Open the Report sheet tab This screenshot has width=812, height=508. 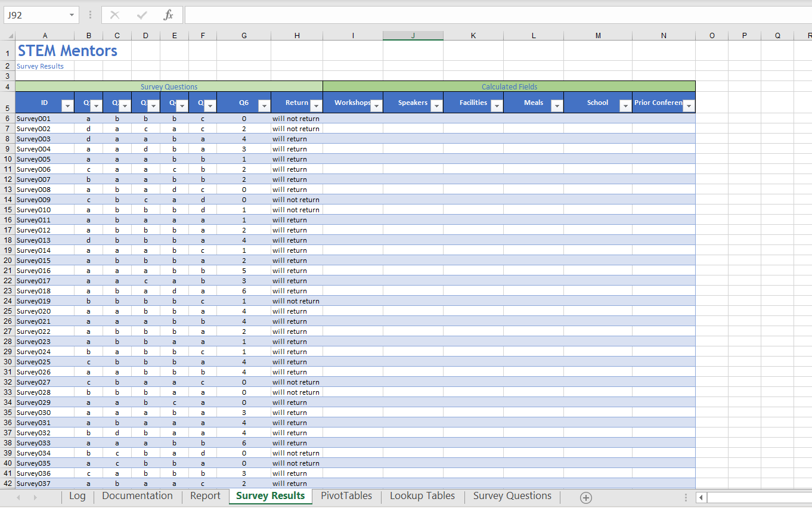[x=206, y=496]
